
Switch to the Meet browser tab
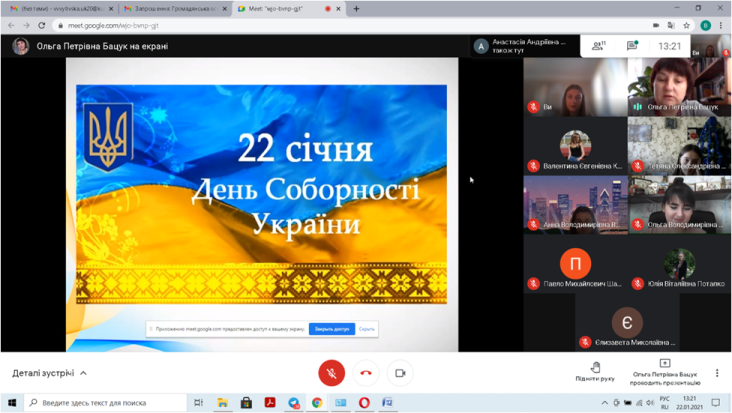pos(285,9)
